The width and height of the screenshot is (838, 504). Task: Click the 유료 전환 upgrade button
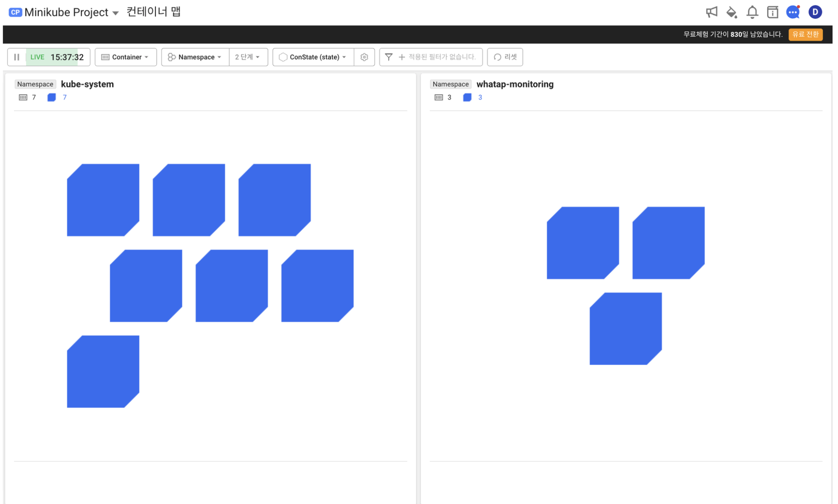(x=805, y=34)
